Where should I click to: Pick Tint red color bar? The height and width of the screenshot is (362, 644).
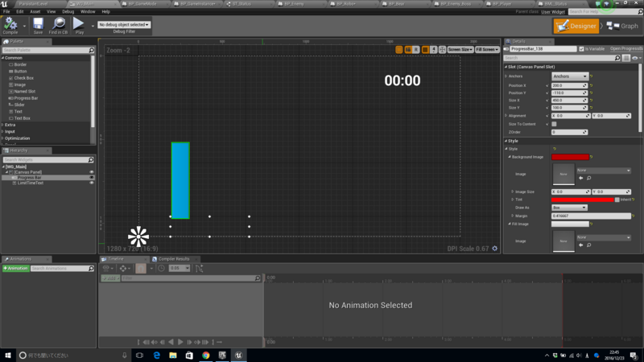tap(582, 200)
